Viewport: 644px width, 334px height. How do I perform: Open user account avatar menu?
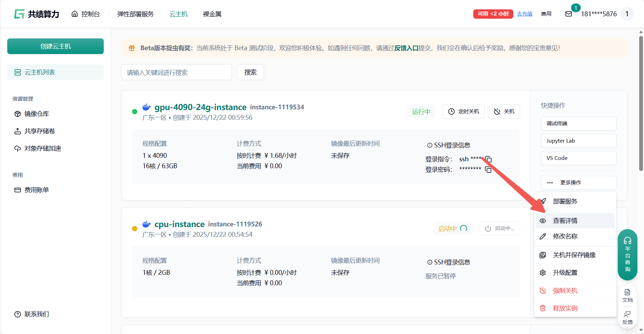pos(627,14)
